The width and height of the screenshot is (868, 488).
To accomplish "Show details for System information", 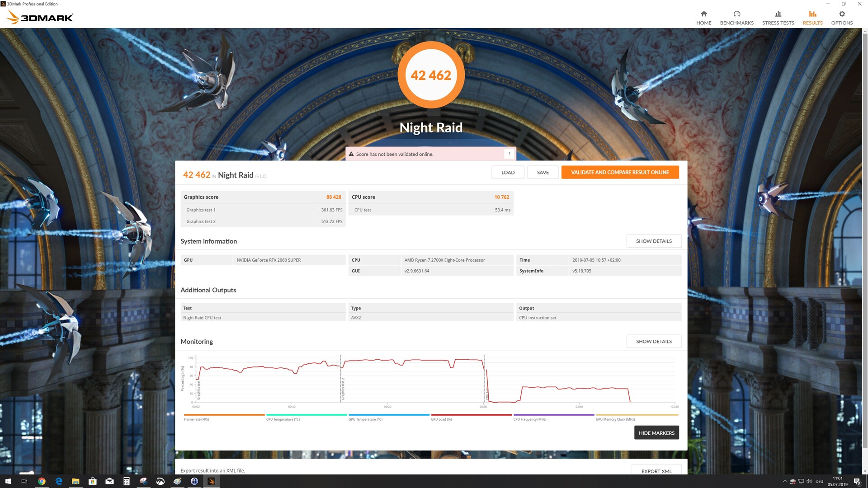I will tap(653, 241).
